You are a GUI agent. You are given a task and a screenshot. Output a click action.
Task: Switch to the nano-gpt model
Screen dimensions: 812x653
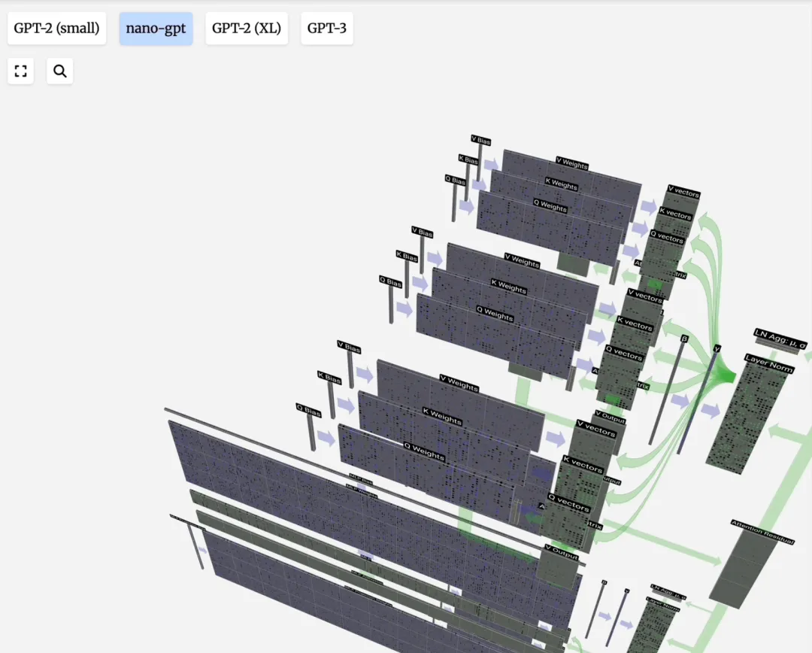pos(156,29)
